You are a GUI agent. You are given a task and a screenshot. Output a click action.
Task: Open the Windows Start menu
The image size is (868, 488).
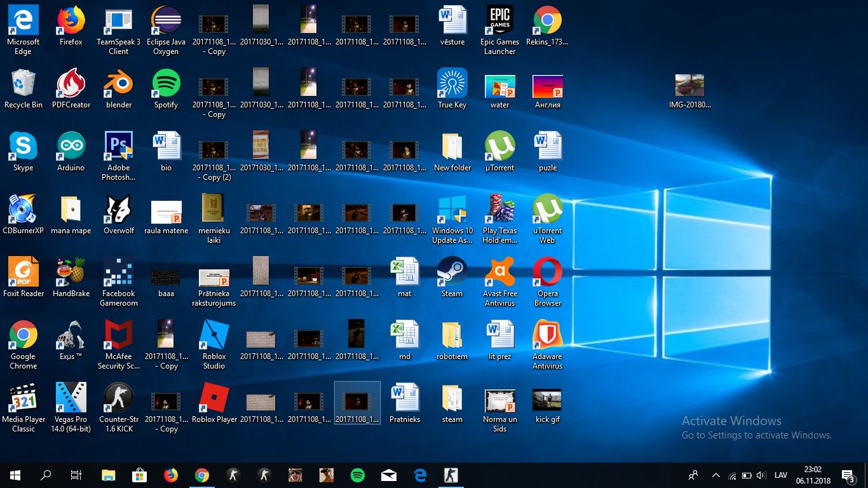pyautogui.click(x=15, y=475)
